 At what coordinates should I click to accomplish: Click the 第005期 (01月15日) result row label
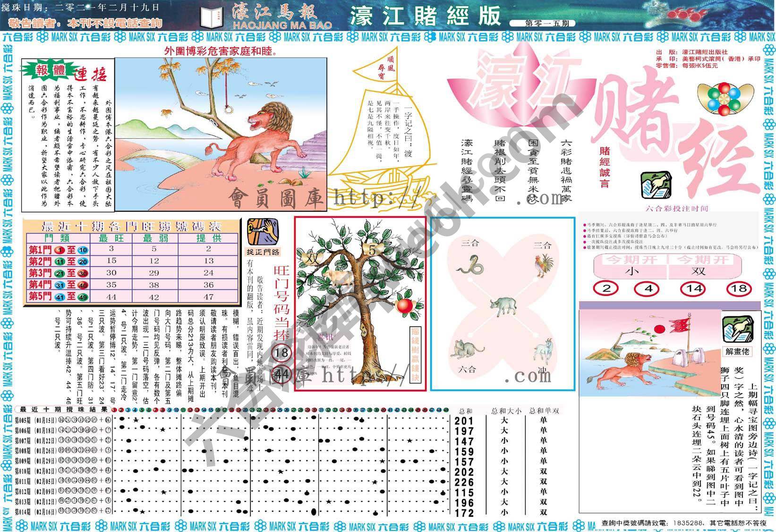pyautogui.click(x=35, y=420)
